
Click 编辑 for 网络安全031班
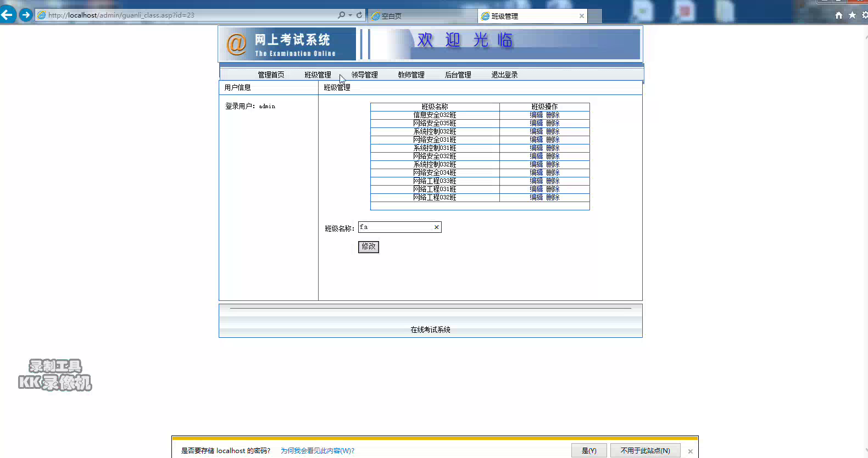click(x=536, y=139)
